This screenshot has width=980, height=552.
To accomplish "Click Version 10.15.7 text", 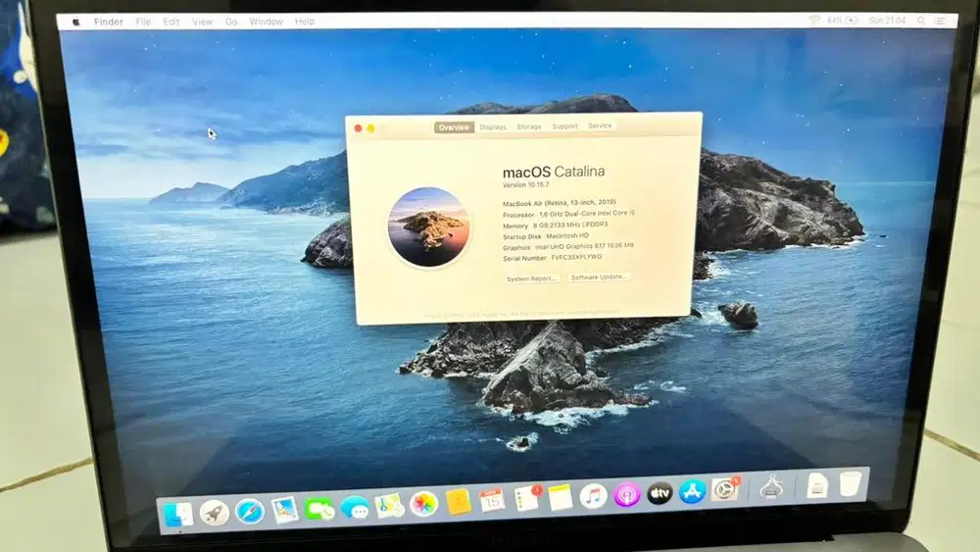I will click(x=526, y=185).
